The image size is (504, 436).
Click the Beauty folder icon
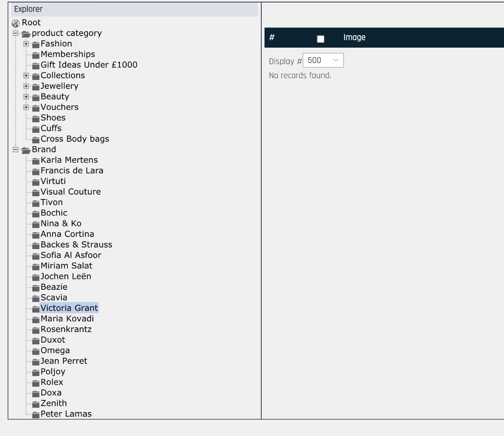pos(36,97)
